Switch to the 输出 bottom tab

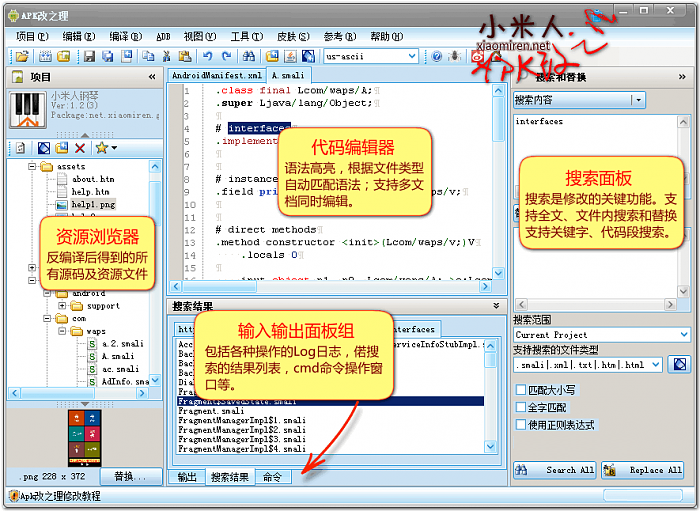187,477
